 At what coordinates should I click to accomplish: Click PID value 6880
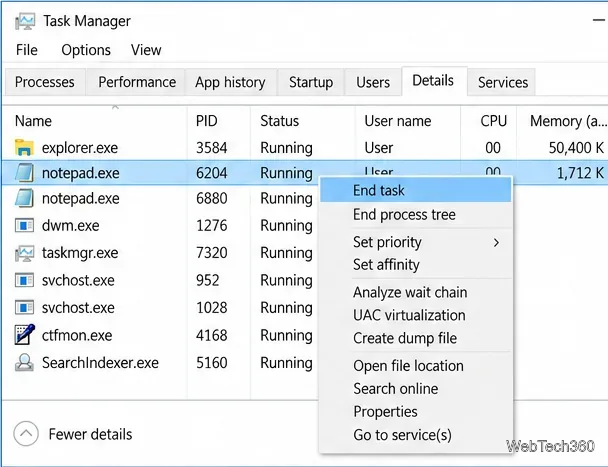point(212,198)
